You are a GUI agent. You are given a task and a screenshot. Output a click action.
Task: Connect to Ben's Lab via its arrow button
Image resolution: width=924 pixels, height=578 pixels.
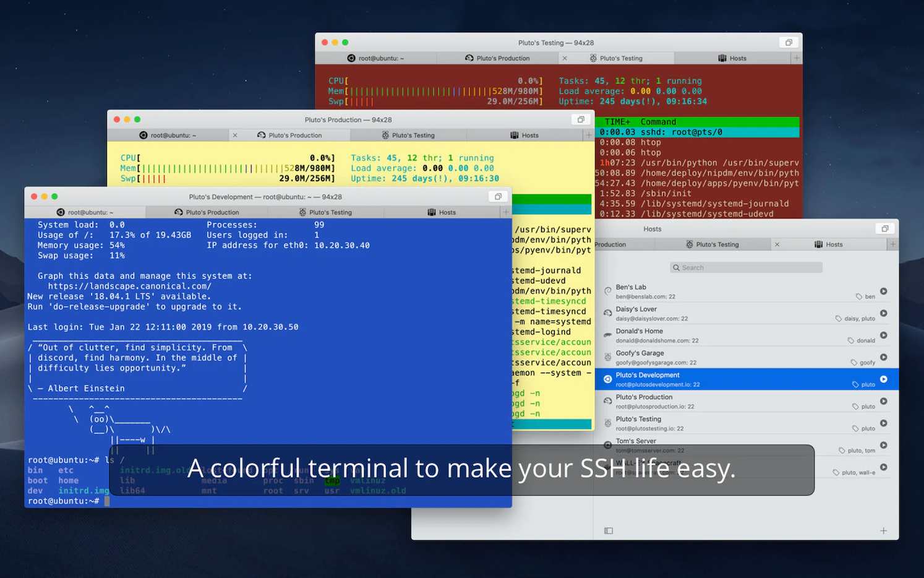[884, 291]
